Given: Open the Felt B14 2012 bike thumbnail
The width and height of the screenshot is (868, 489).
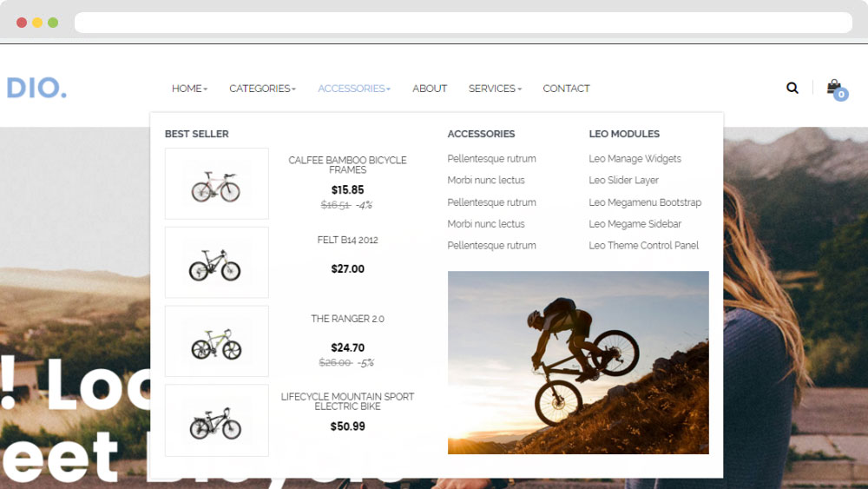Looking at the screenshot, I should coord(216,262).
